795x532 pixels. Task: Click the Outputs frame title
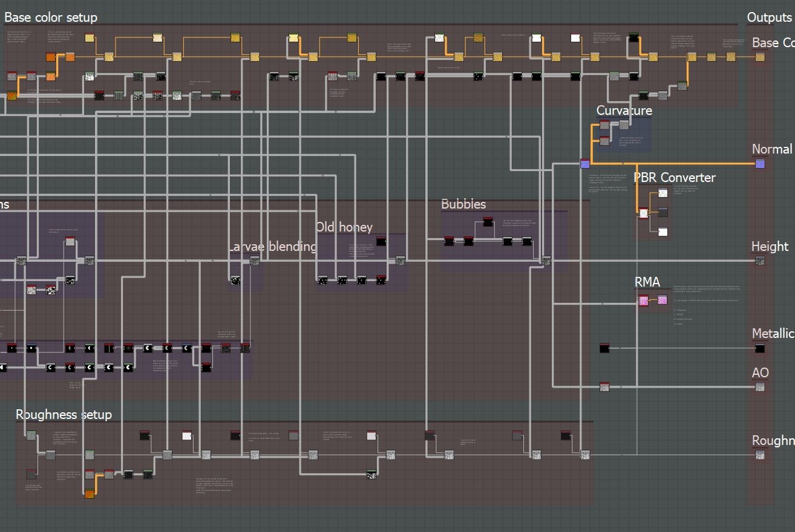pos(769,18)
